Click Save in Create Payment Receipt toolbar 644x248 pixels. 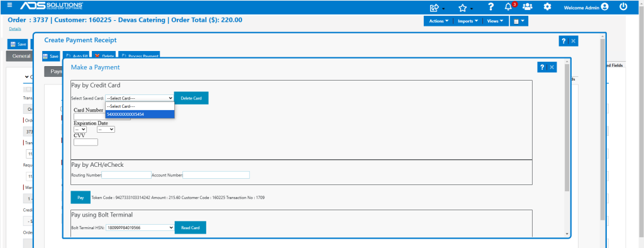click(x=52, y=56)
